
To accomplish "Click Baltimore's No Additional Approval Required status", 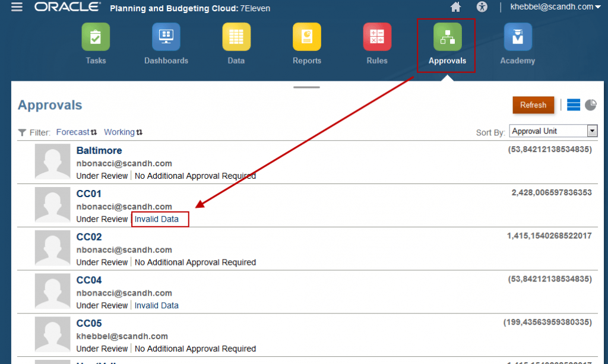I will point(195,176).
